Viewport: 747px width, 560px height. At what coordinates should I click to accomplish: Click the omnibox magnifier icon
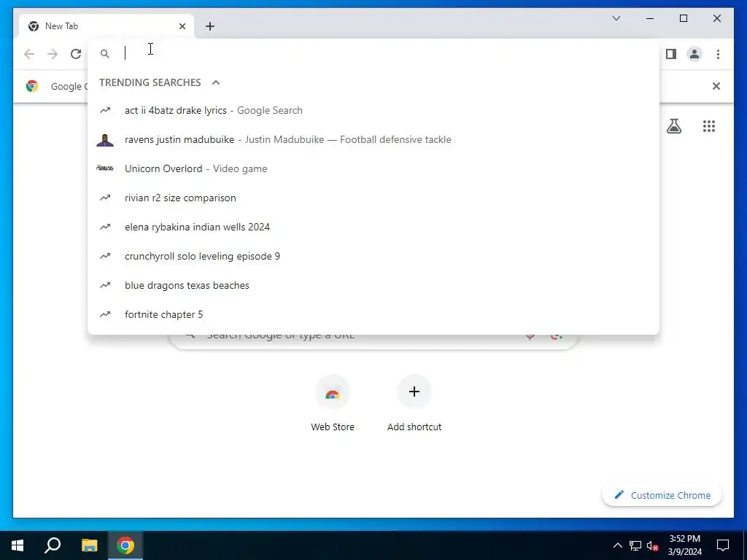(x=105, y=54)
